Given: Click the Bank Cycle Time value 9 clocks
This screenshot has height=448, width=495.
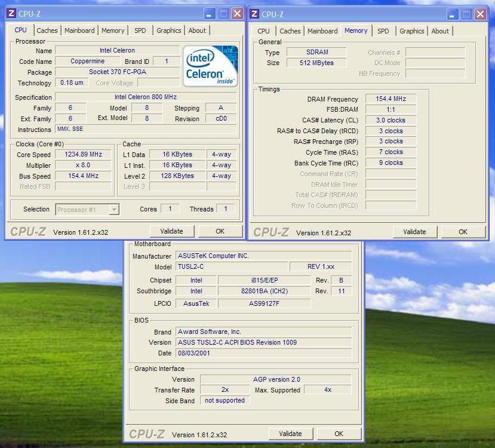Looking at the screenshot, I should point(391,162).
